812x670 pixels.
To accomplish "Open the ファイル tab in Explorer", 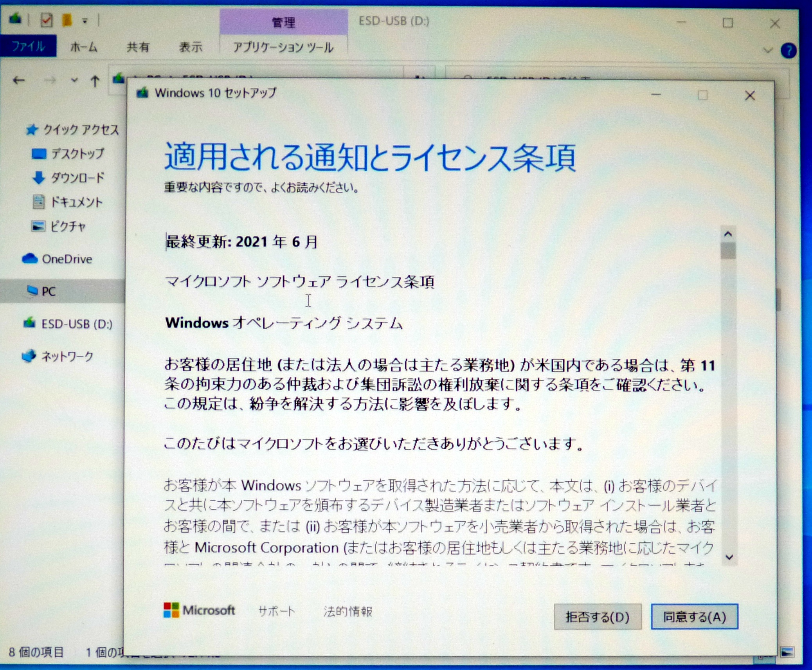I will tap(28, 46).
